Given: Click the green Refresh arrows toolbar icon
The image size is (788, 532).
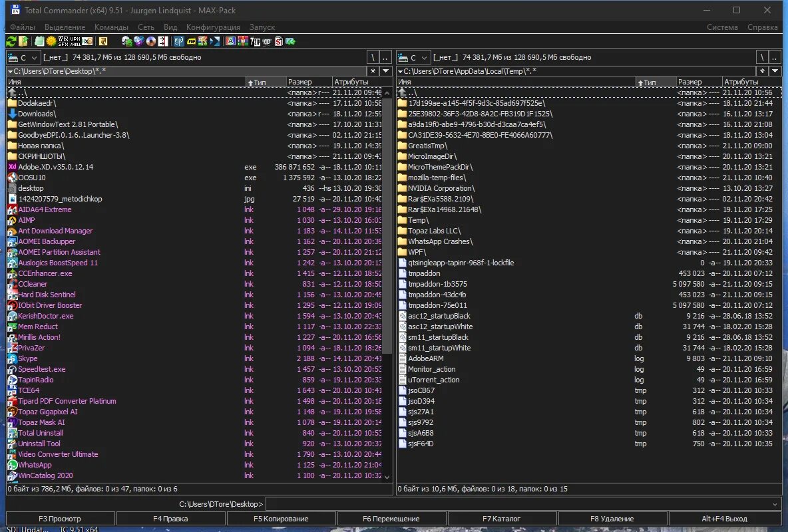Looking at the screenshot, I should 11,41.
